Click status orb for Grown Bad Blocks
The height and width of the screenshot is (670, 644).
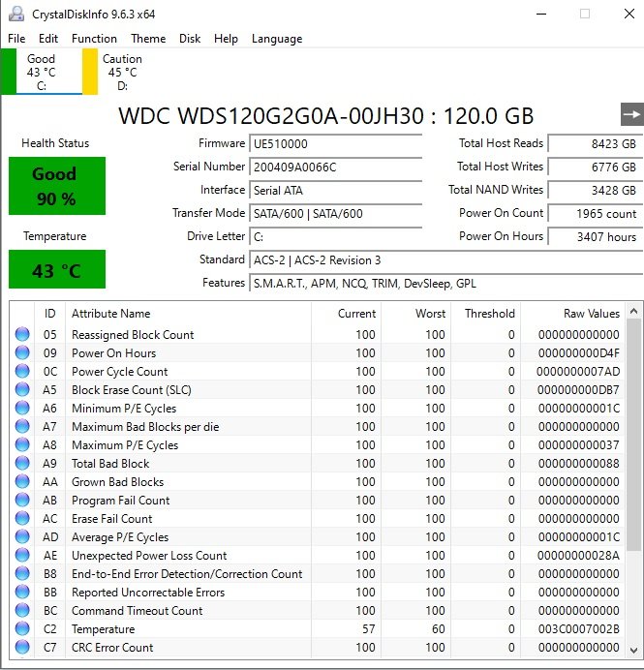(x=22, y=481)
